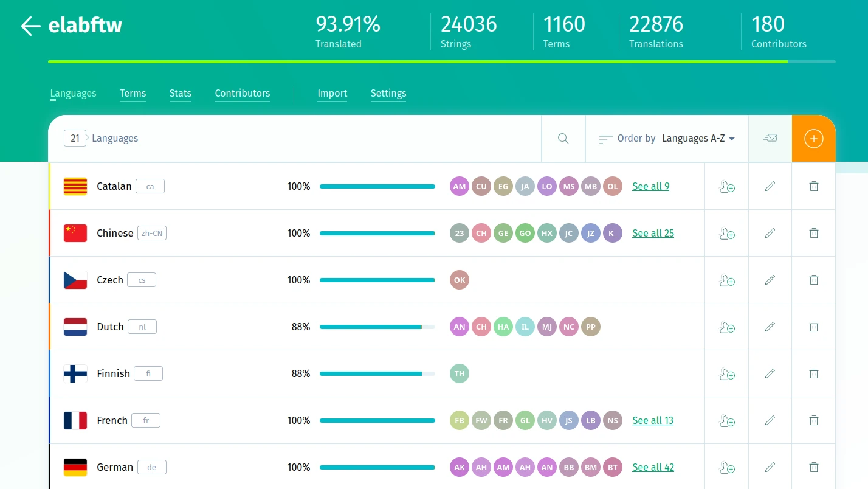Switch to the Terms tab
868x489 pixels.
133,93
